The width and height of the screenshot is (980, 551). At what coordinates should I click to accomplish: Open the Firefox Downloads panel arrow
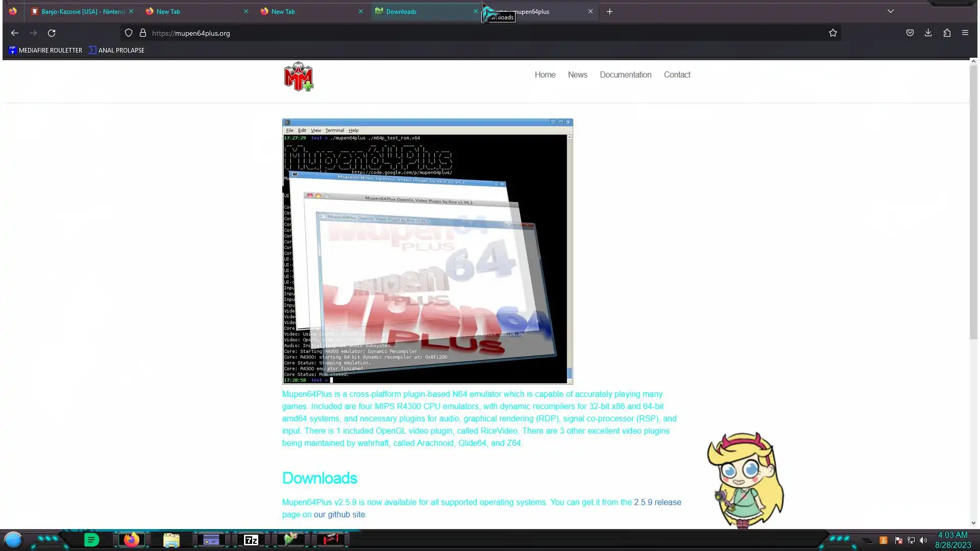tap(928, 33)
